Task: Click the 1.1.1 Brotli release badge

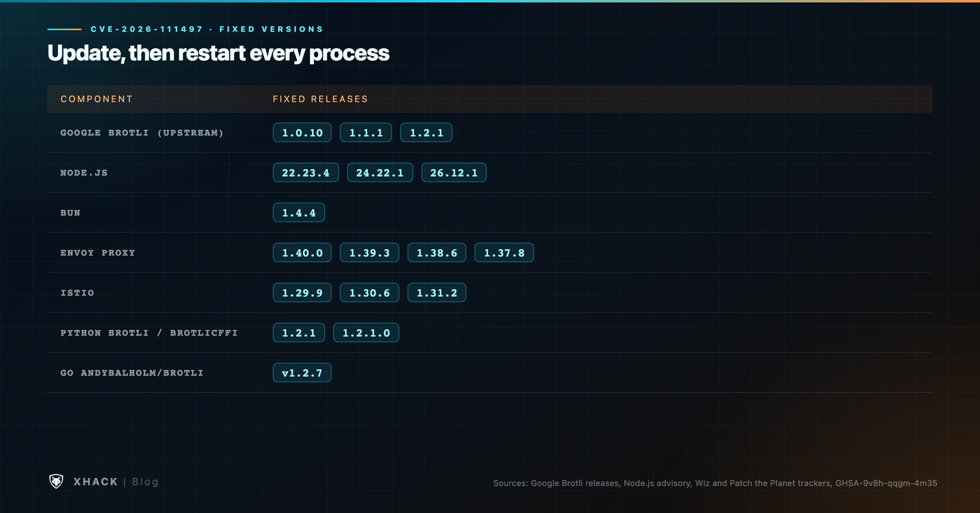Action: [x=366, y=132]
